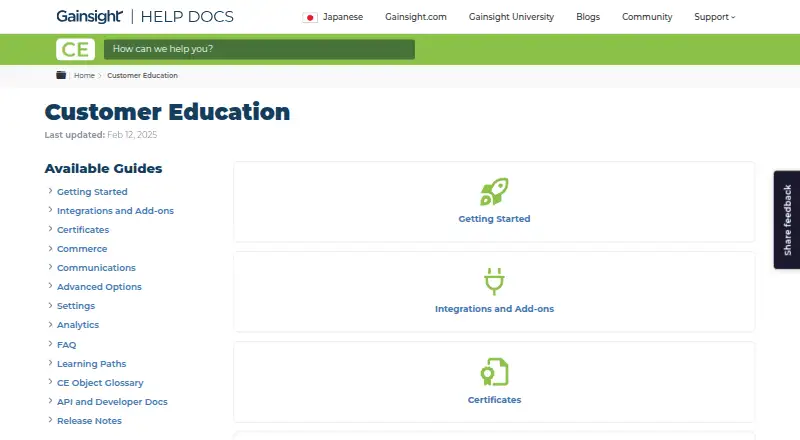Expand the Analytics guide chevron
The width and height of the screenshot is (800, 440).
[50, 324]
